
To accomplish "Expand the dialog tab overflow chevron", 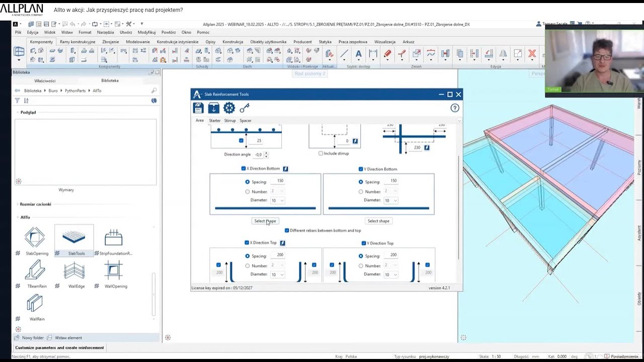I will tap(459, 121).
